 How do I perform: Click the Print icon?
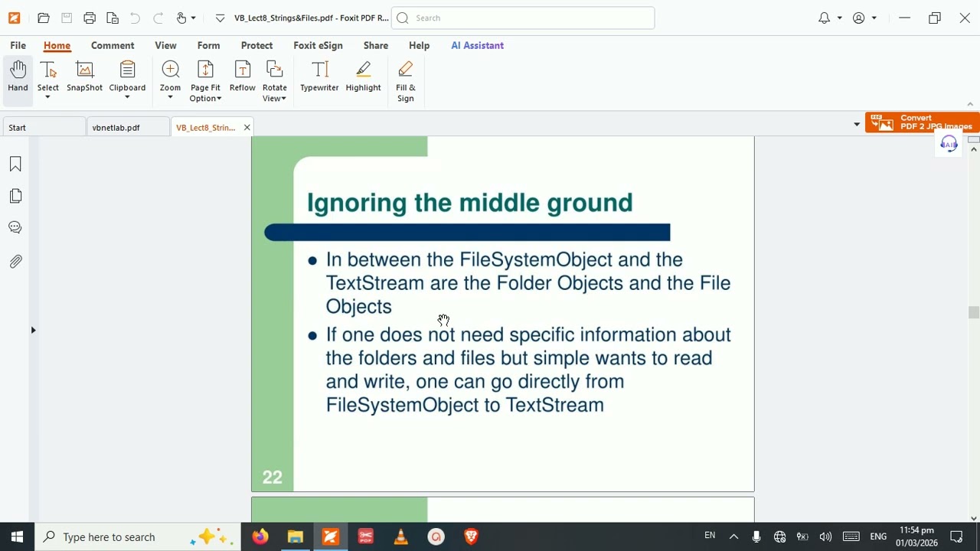tap(90, 18)
